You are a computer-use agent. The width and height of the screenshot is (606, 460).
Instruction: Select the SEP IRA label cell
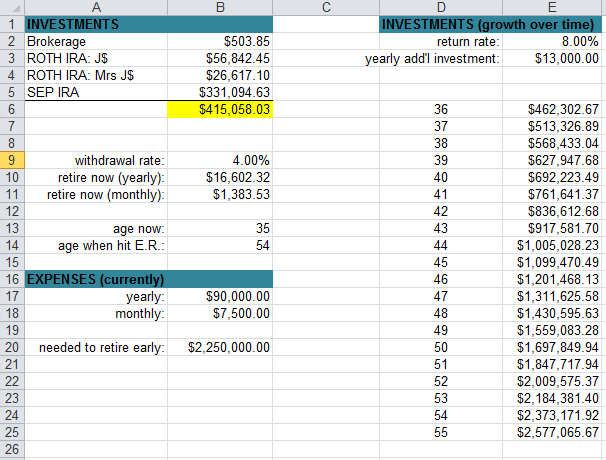coord(96,92)
